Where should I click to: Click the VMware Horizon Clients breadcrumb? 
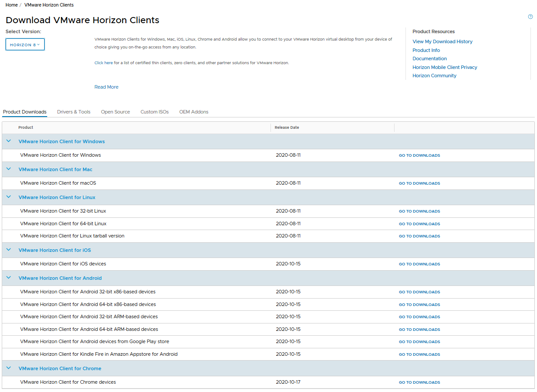pos(49,5)
